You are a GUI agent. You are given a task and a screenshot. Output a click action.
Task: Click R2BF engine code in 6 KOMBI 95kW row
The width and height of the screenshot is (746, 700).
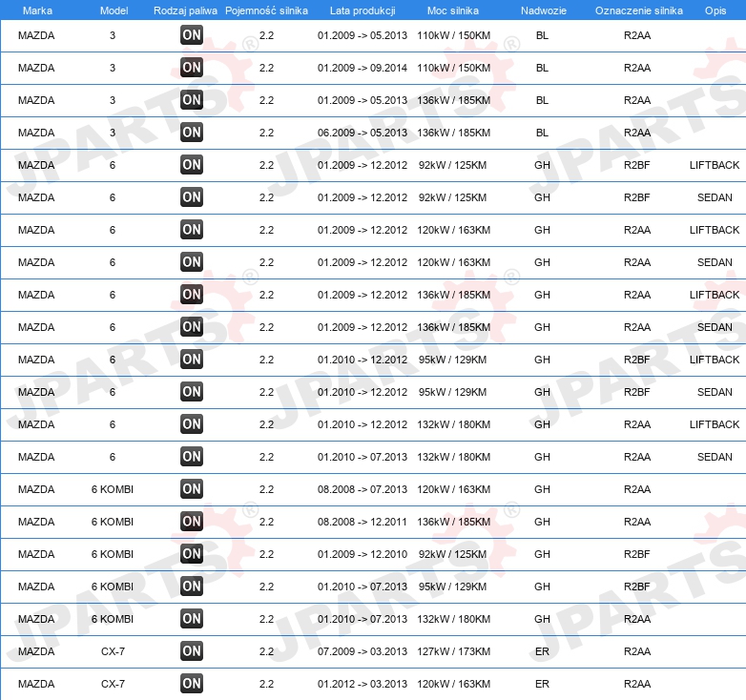(636, 587)
